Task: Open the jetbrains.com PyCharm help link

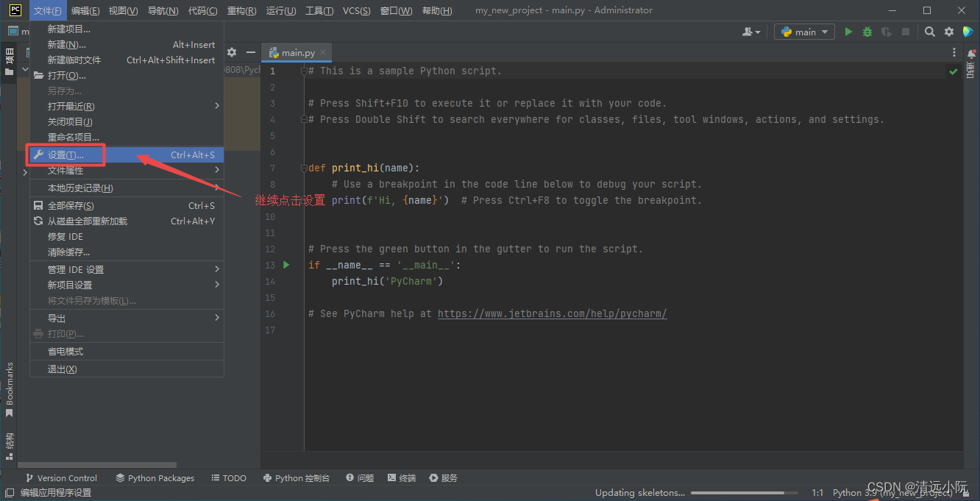Action: (552, 313)
